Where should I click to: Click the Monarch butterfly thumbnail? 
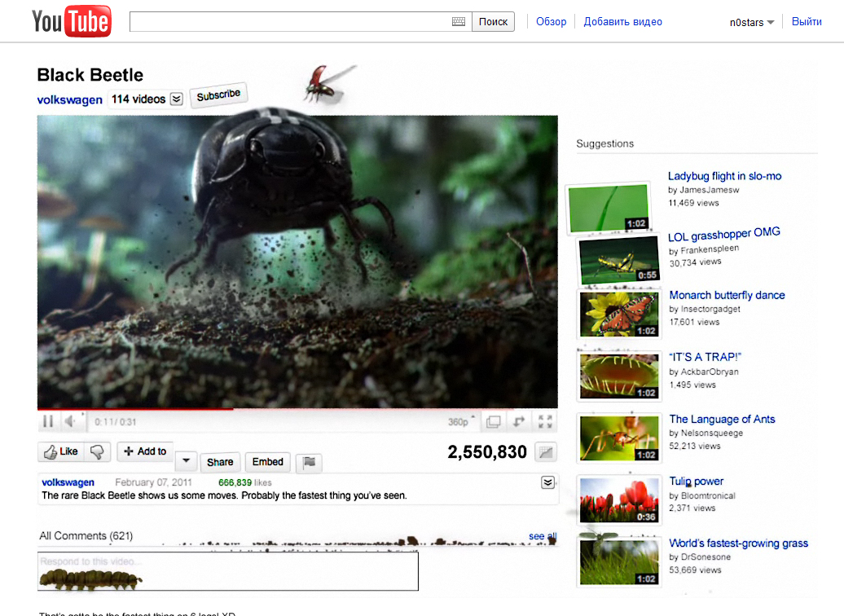pos(619,314)
